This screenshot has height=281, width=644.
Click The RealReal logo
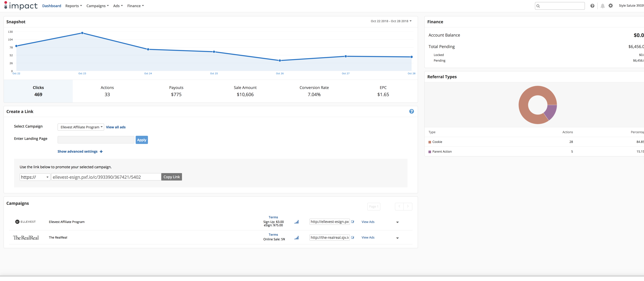(26, 238)
